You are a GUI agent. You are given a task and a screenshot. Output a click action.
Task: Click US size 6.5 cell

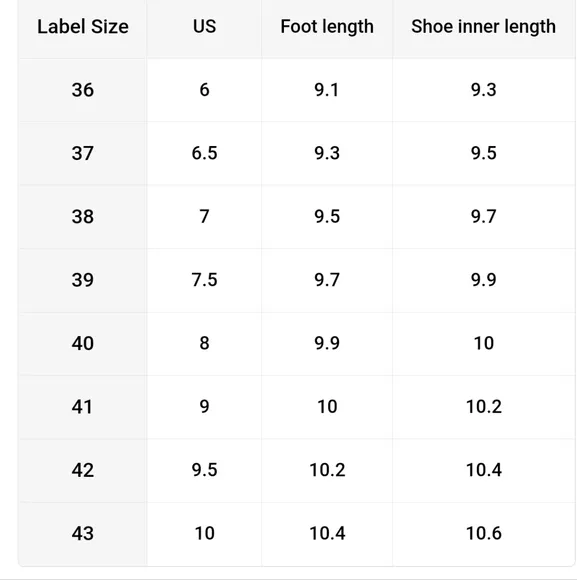204,153
